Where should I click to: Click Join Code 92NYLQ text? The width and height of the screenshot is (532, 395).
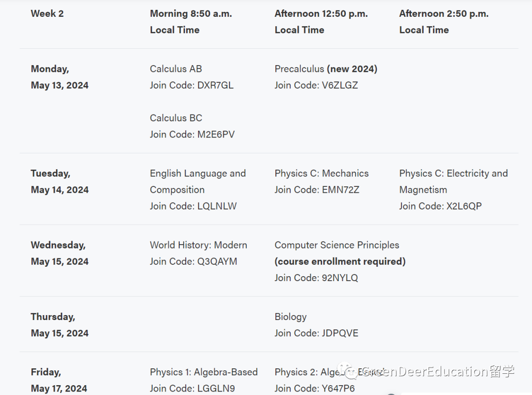click(x=316, y=278)
